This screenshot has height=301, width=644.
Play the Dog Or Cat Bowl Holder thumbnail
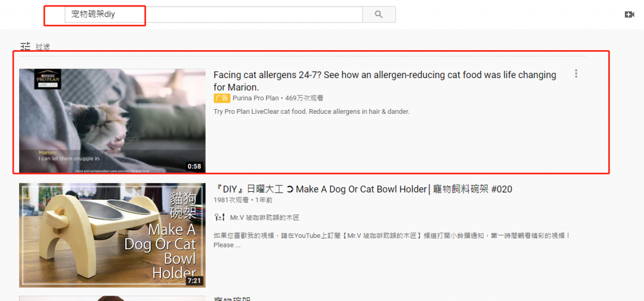click(112, 235)
